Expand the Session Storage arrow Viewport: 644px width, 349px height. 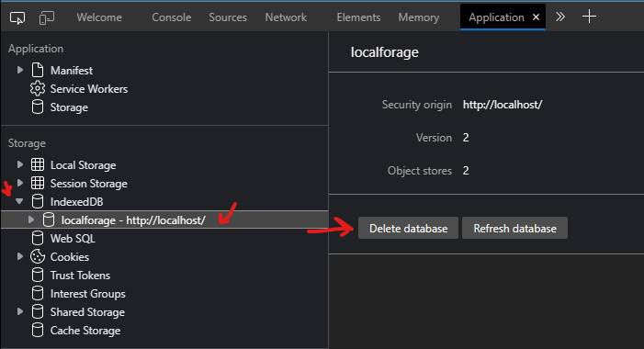pos(19,183)
